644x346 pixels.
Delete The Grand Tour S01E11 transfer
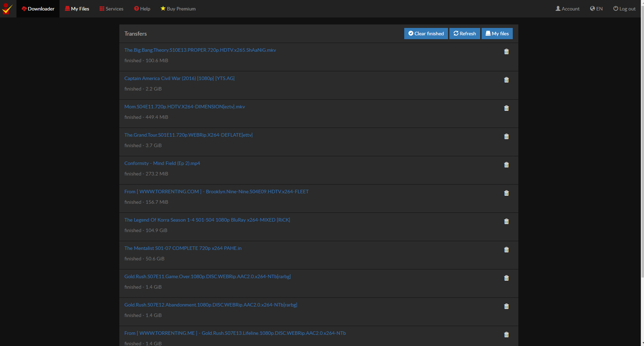[x=506, y=137]
